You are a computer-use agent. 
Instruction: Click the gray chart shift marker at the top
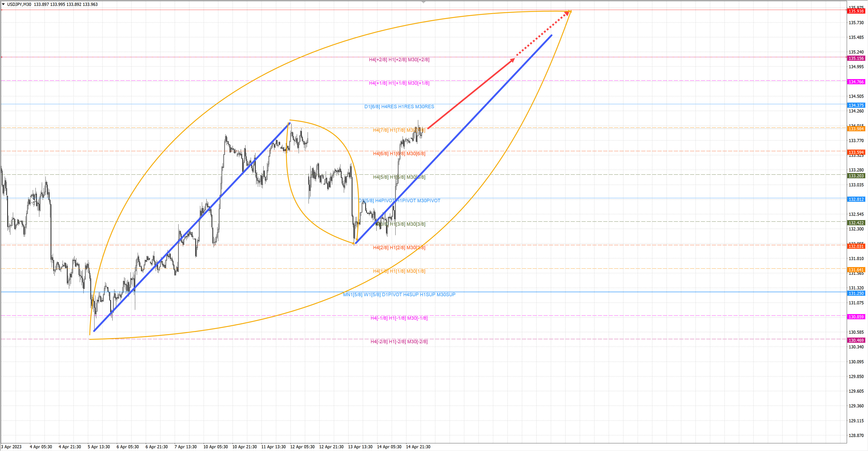click(x=424, y=2)
